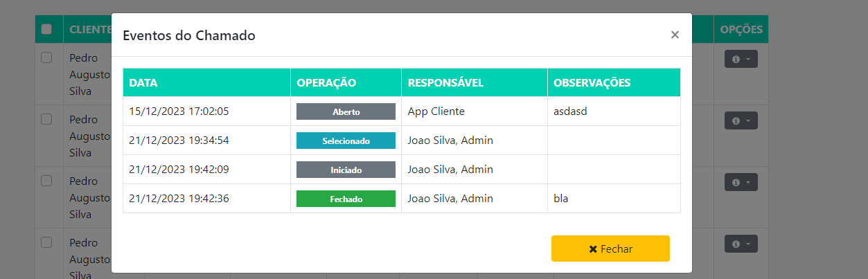
Task: Click the RESPONSÁVEL column header
Action: click(445, 82)
